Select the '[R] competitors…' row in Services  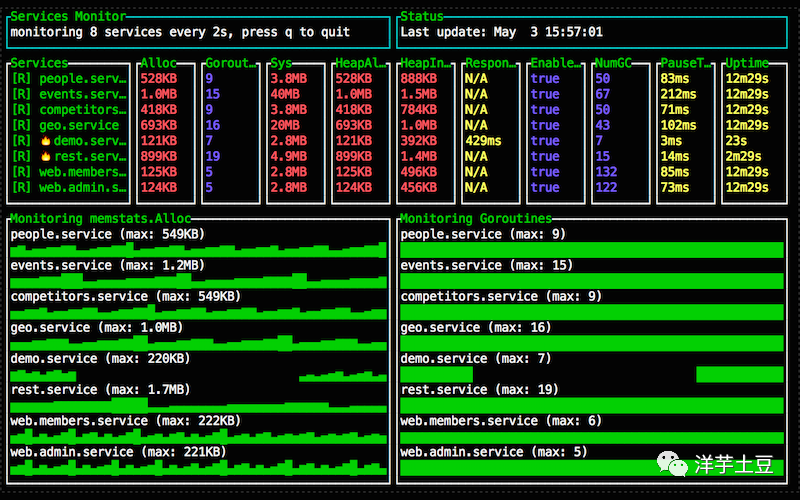click(69, 110)
